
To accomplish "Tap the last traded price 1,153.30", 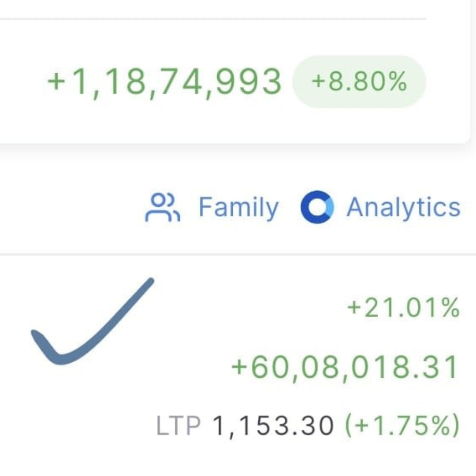I will coord(273,426).
